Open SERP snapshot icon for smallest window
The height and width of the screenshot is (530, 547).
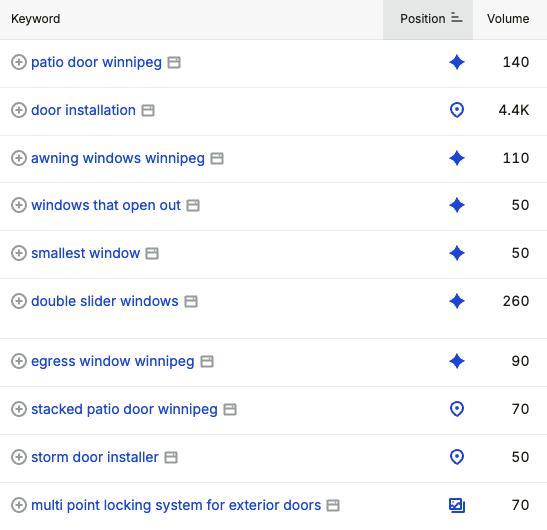click(x=152, y=254)
